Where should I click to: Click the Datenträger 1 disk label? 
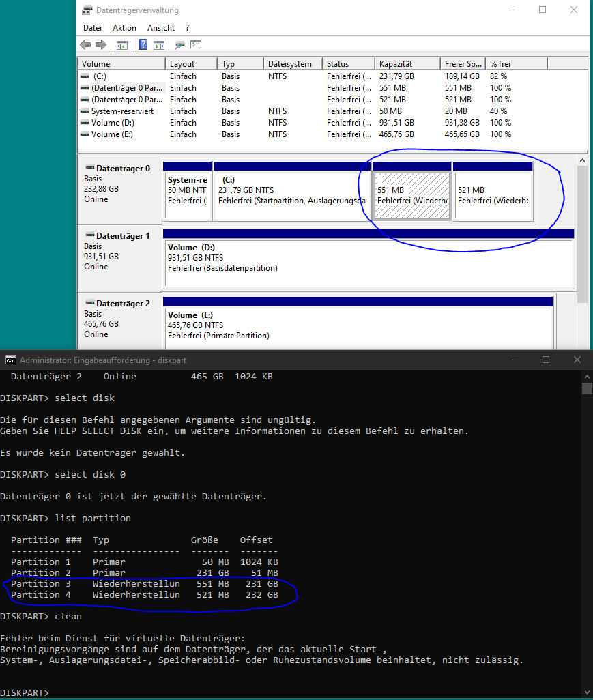123,235
